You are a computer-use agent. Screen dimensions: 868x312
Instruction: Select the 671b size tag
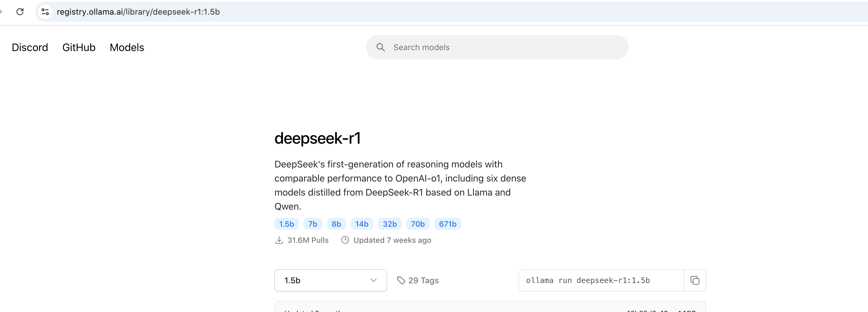pos(448,224)
